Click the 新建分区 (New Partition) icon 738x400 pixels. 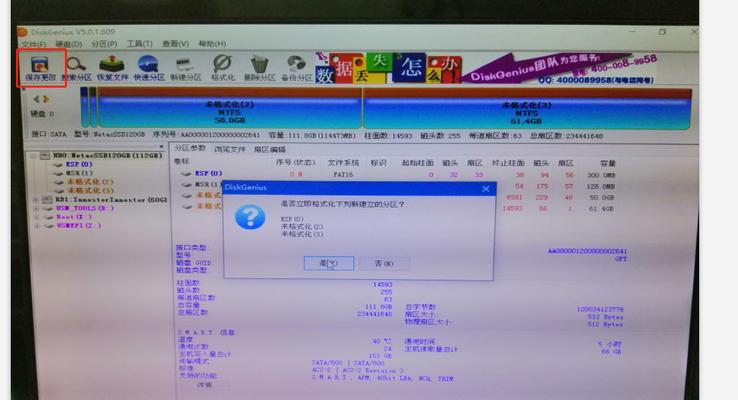[185, 68]
